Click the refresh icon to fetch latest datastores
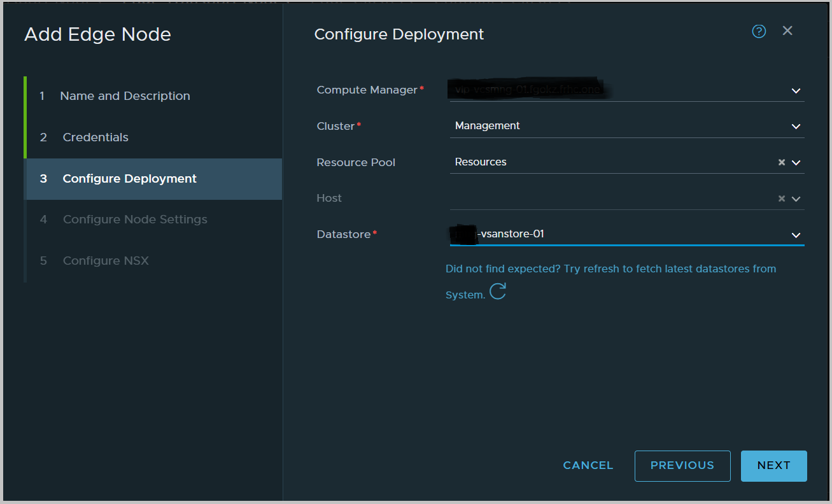 (x=498, y=291)
